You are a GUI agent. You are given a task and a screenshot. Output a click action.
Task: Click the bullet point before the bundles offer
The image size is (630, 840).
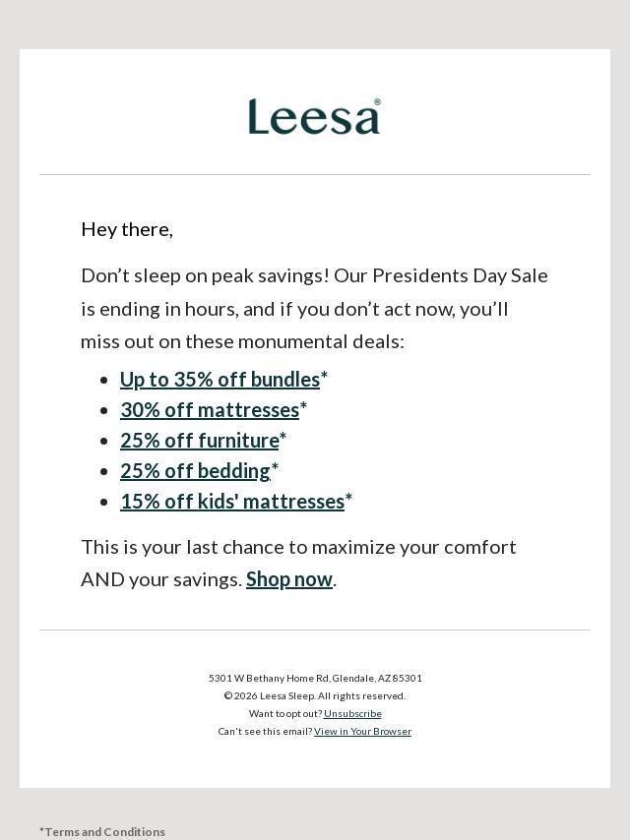pos(104,380)
